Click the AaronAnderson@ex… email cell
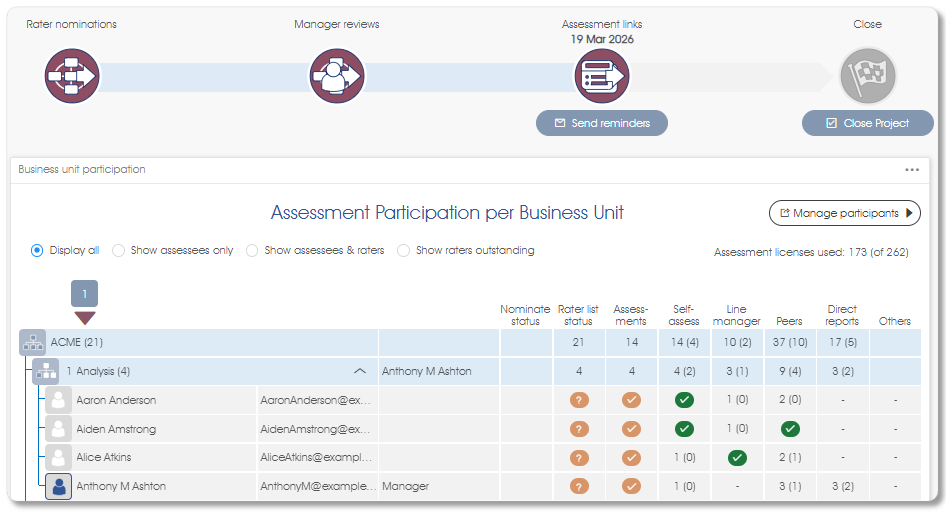 click(x=317, y=400)
